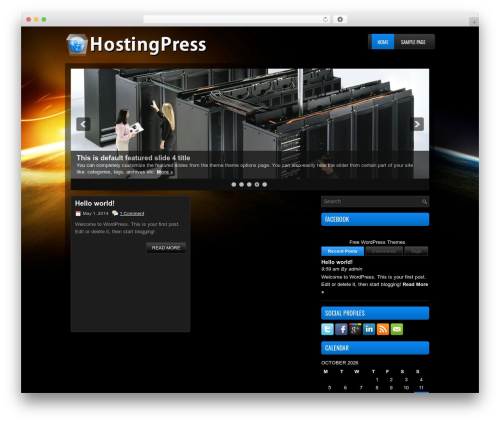Click the browser download icon beside address bar
The width and height of the screenshot is (500, 423).
tap(340, 19)
